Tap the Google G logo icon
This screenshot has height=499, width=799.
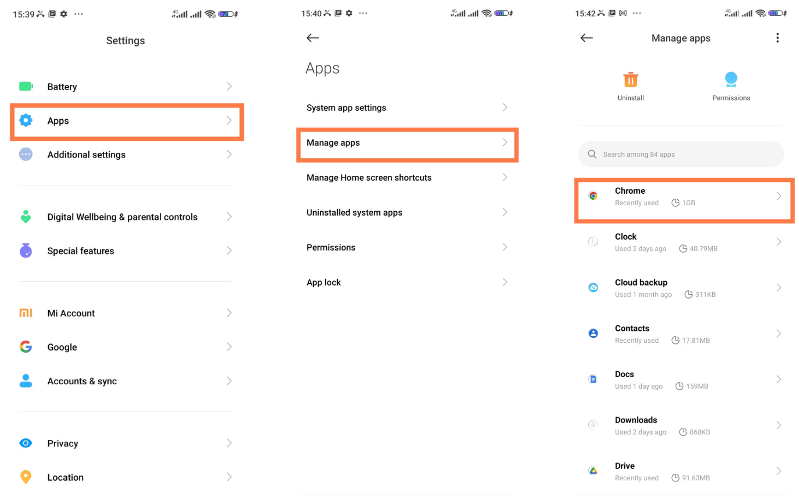click(25, 347)
